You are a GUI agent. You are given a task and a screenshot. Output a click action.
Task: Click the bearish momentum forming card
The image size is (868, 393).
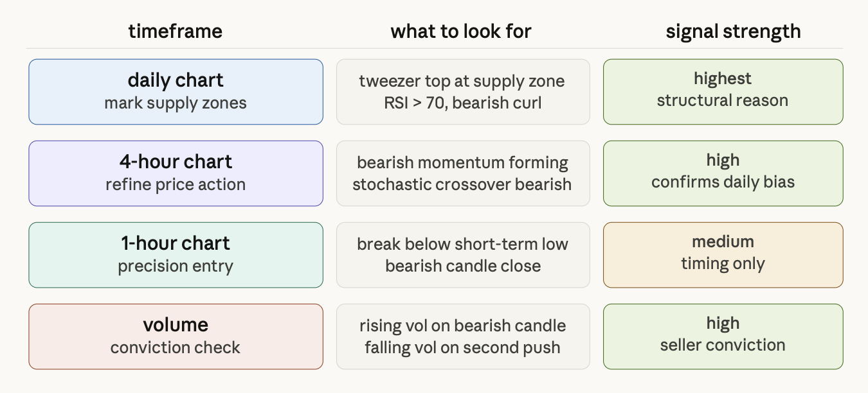tap(463, 173)
